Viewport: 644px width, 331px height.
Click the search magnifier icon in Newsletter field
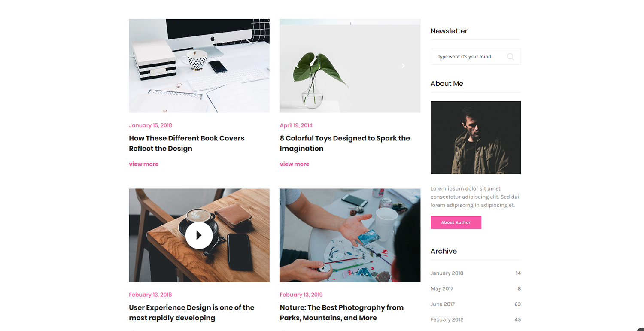[x=510, y=57]
